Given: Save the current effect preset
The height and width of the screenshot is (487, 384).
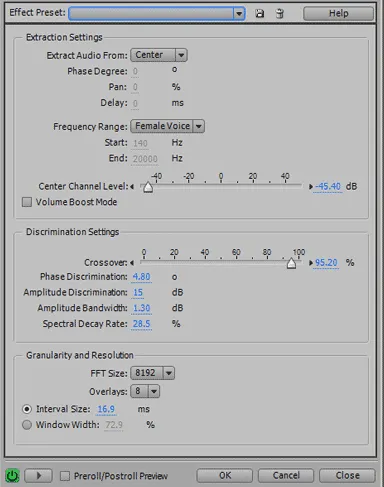Looking at the screenshot, I should point(259,13).
